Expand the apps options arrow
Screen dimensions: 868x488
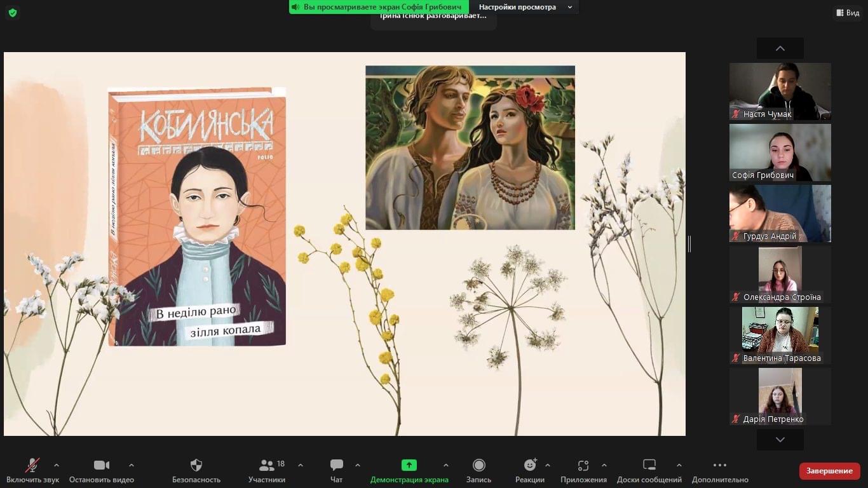point(604,465)
